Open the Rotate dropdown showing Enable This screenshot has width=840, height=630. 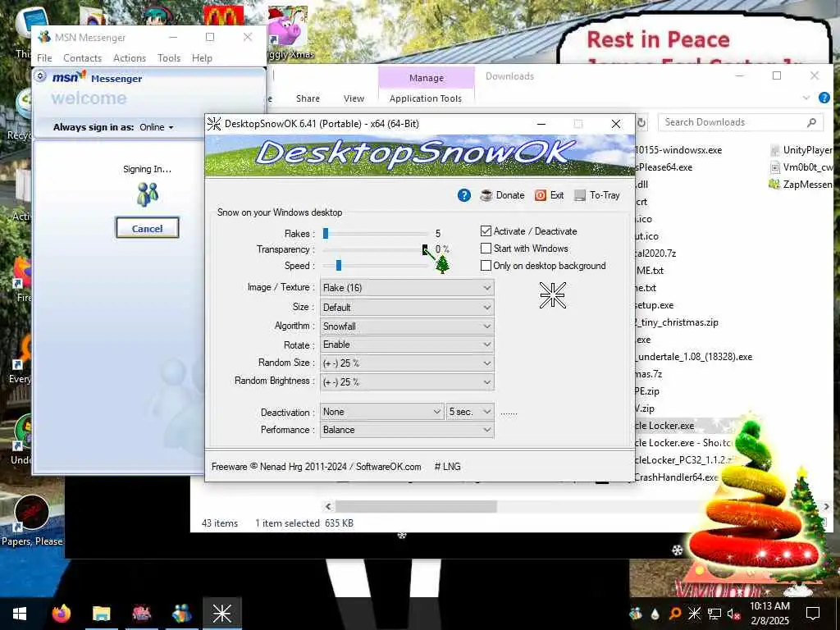(407, 345)
